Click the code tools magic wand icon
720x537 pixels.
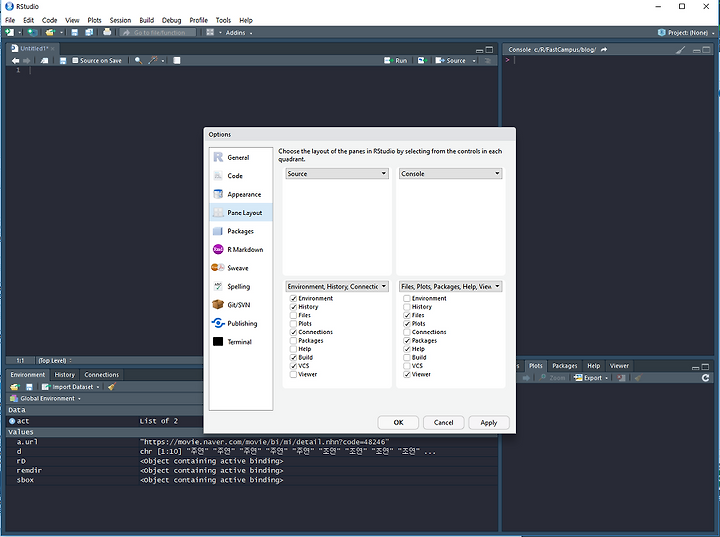[x=152, y=61]
